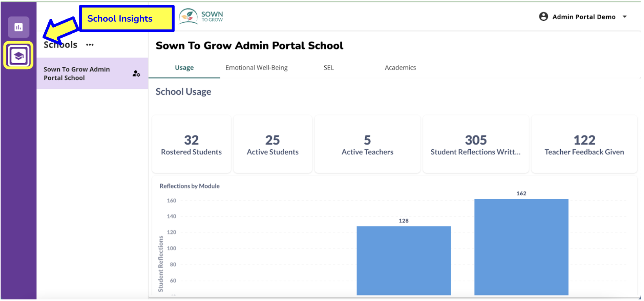Expand the Admin Portal Demo dropdown arrow

click(x=624, y=17)
